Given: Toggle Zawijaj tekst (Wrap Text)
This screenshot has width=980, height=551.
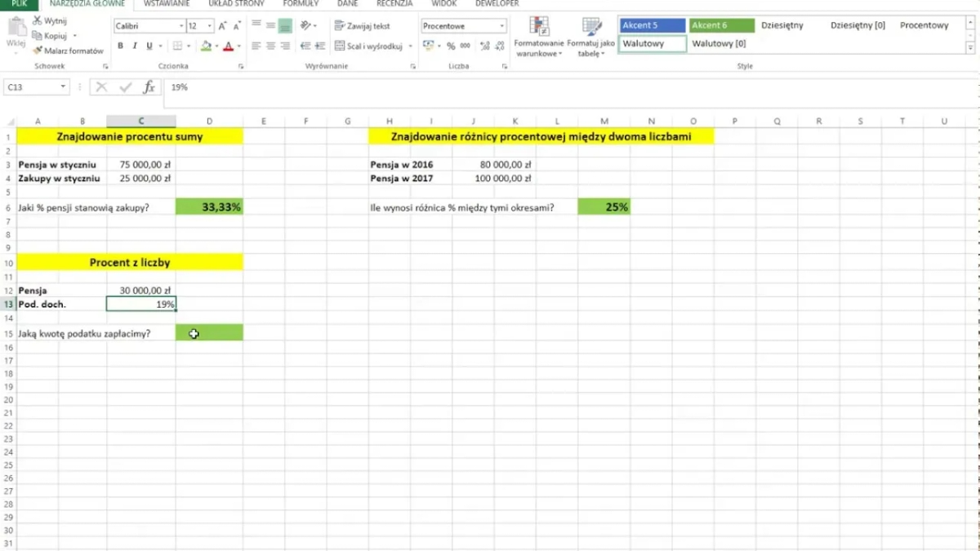Looking at the screenshot, I should (363, 26).
